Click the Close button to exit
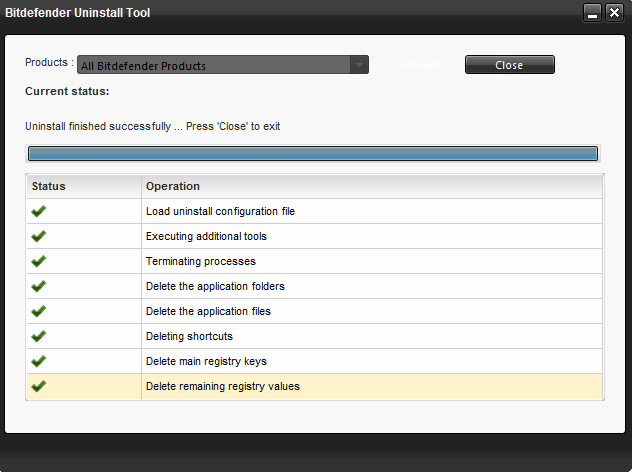Viewport: 632px width, 472px height. [509, 65]
